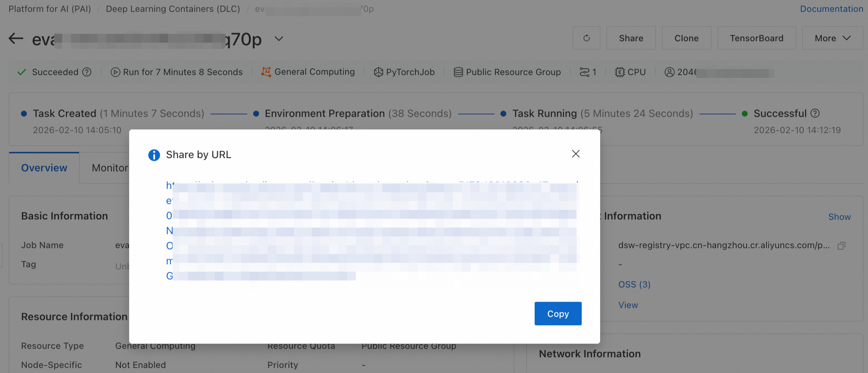Click the 'Run for 7 Minutes 8 Seconds' text
868x373 pixels.
[183, 72]
